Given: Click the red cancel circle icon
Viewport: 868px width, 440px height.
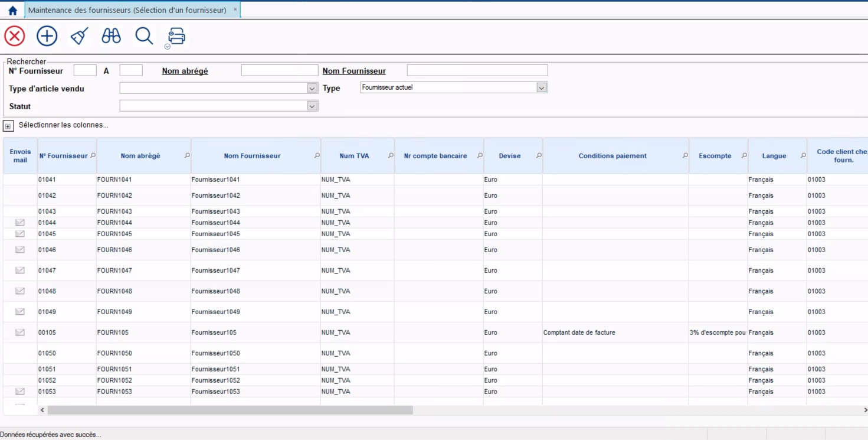Looking at the screenshot, I should click(15, 37).
